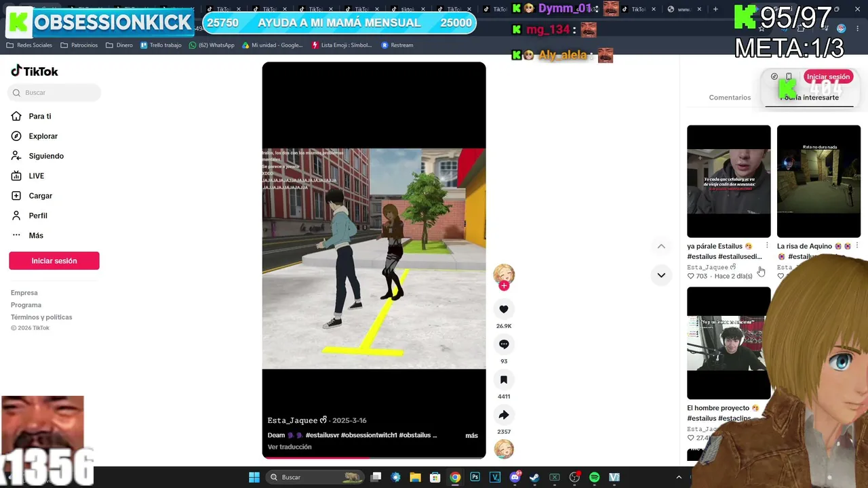Click the TikTok logo
This screenshot has width=868, height=488.
click(35, 71)
